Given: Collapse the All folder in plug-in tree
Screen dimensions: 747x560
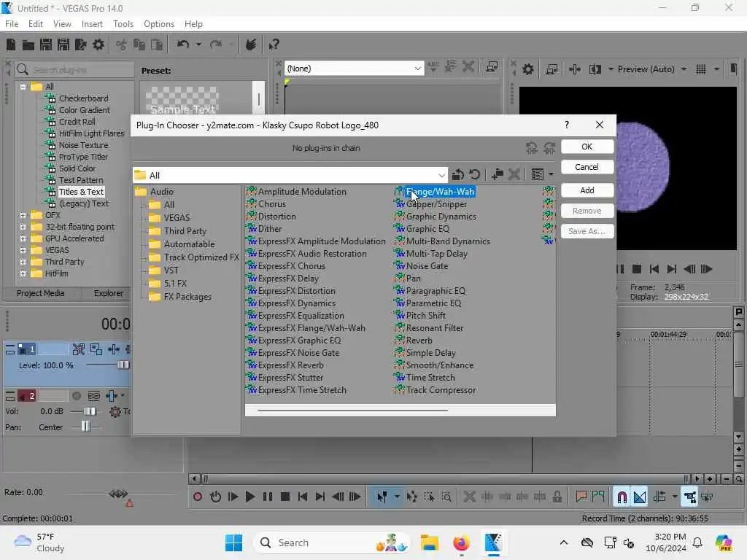Looking at the screenshot, I should pyautogui.click(x=23, y=87).
